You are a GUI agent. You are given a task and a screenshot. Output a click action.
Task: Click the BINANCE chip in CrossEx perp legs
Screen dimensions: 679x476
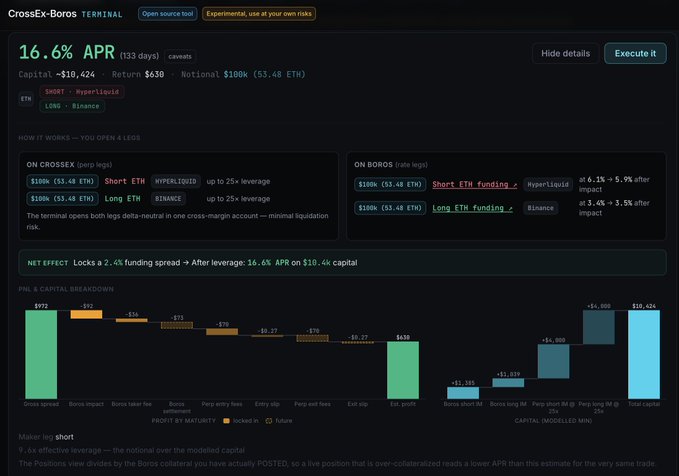[168, 199]
